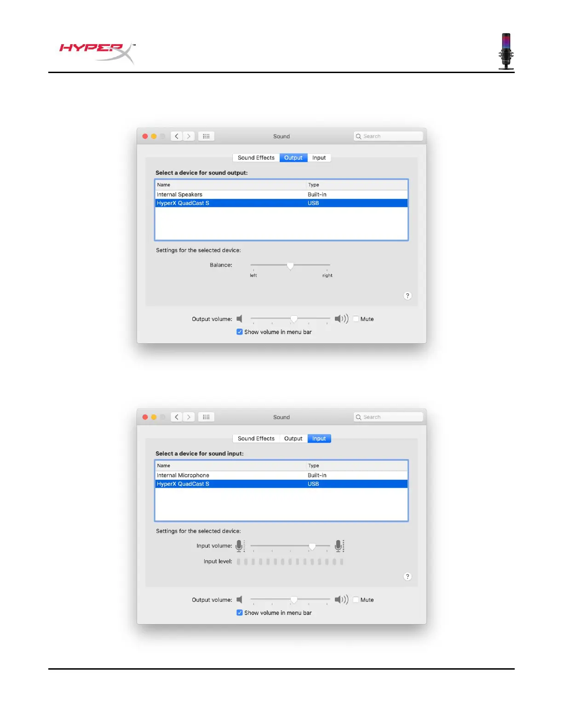Screen dimensions: 563x728
Task: Enable the Mute checkbox in the upper Sound window
Action: 356,319
